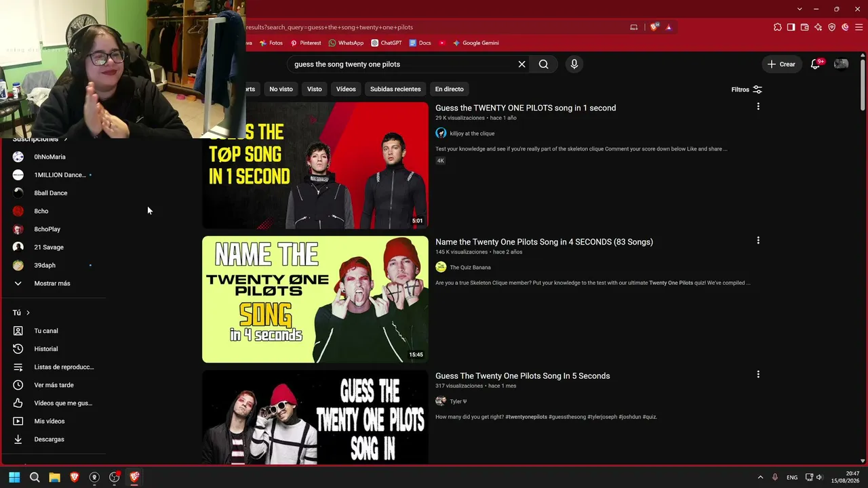Open the Historial page
This screenshot has width=868, height=488.
click(53, 349)
